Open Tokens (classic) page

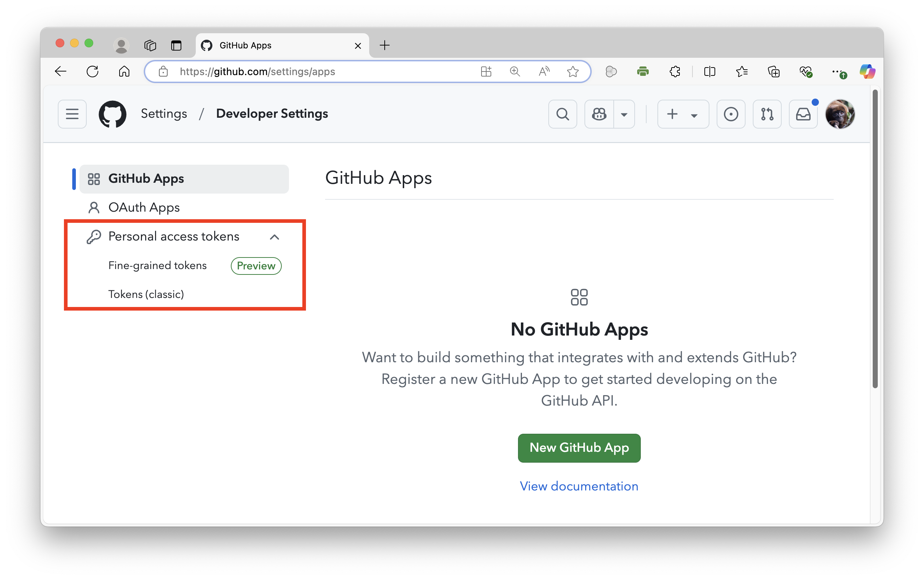[146, 294]
